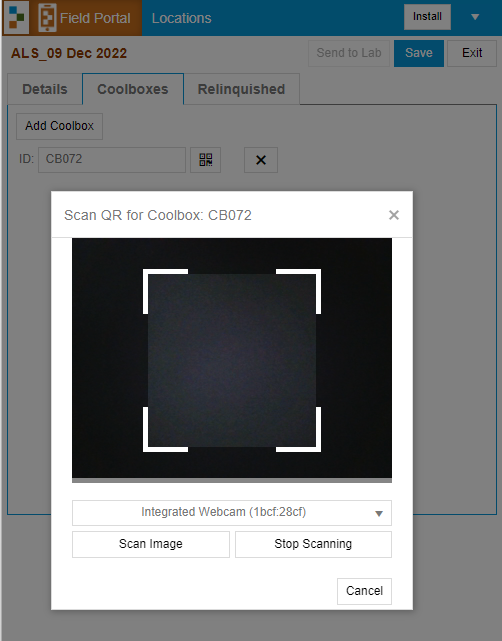
Task: Click the Save button
Action: [x=419, y=53]
